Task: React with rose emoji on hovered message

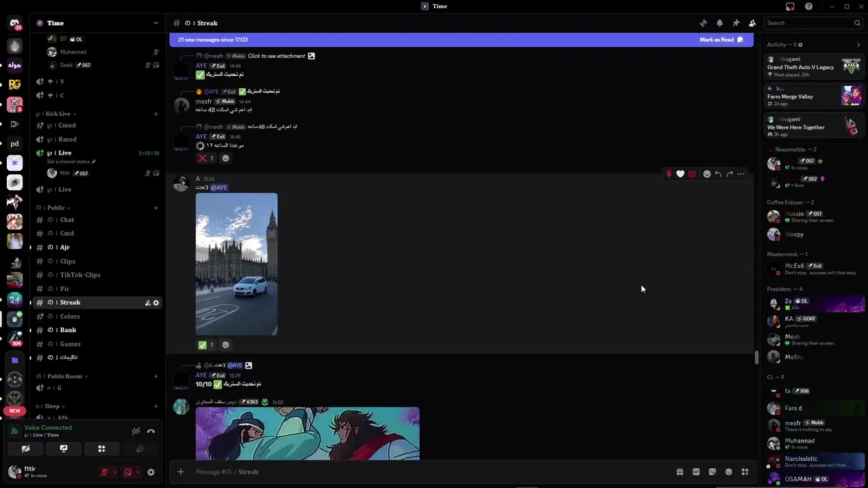Action: [x=669, y=174]
